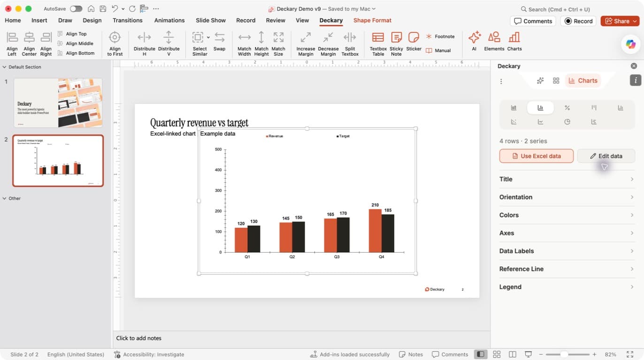Open the Elements ribbon button

494,41
